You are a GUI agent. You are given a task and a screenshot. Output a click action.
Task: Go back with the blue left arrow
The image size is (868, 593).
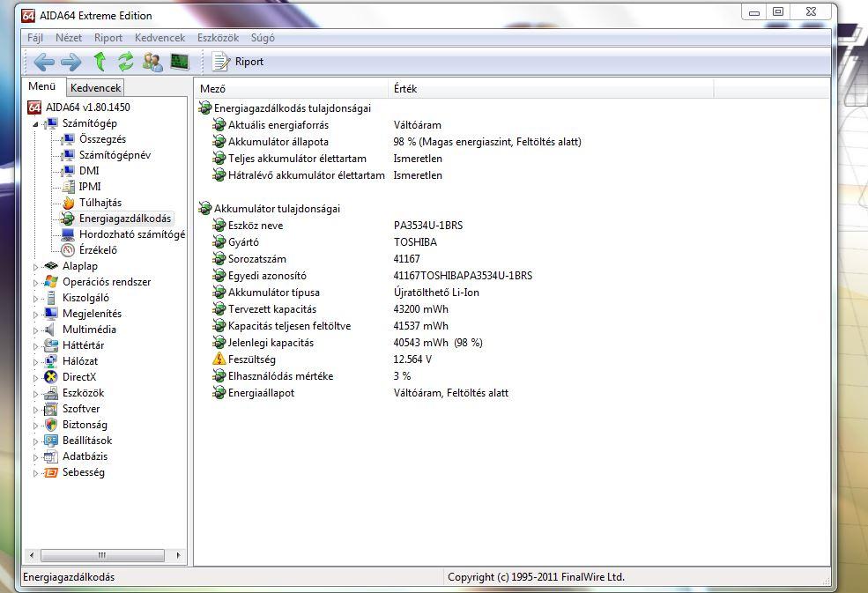click(44, 62)
